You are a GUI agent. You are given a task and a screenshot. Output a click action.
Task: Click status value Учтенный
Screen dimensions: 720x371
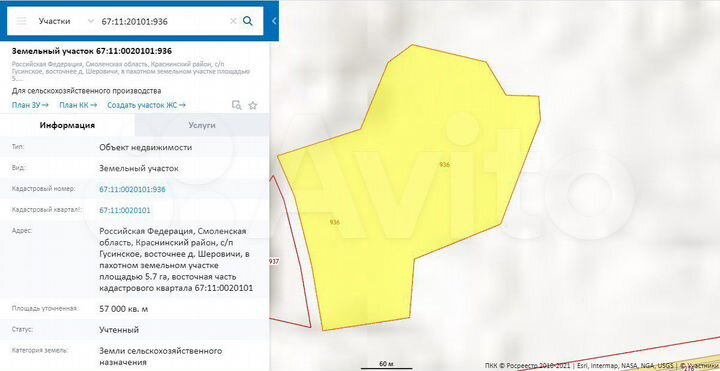point(119,330)
